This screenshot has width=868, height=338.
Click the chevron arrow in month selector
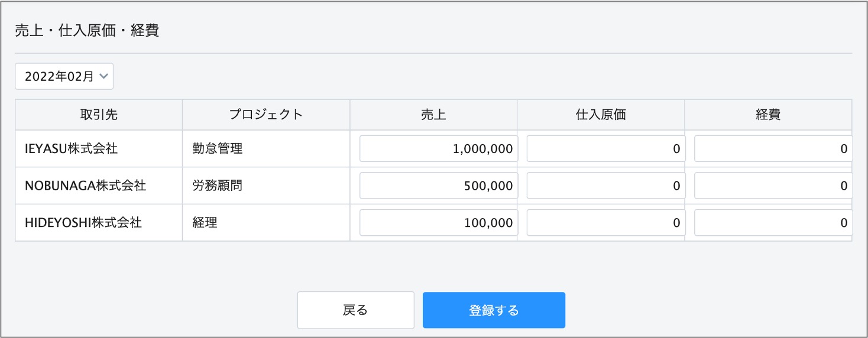[x=103, y=76]
